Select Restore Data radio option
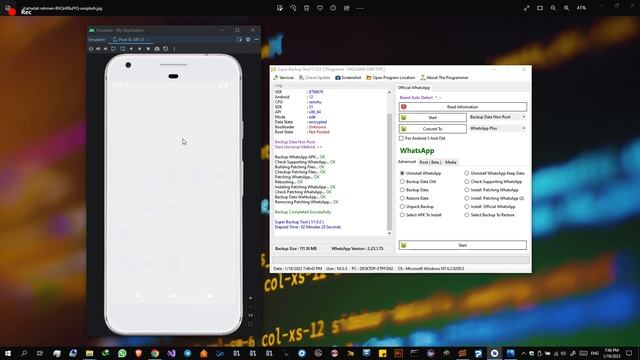Viewport: 640px width, 360px height. click(402, 198)
